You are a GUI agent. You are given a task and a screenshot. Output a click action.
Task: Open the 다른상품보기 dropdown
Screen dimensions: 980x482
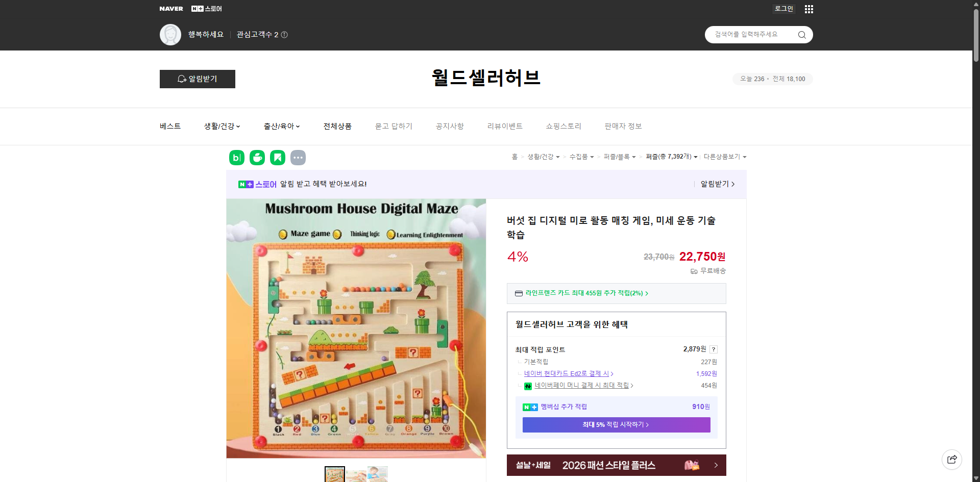[725, 157]
